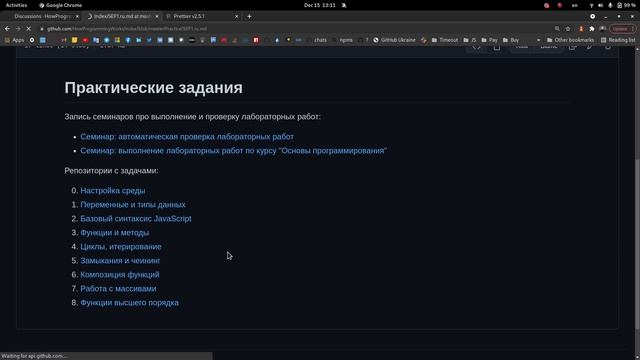Click the microphone indicator in top bar
The height and width of the screenshot is (360, 640).
tap(610, 5)
